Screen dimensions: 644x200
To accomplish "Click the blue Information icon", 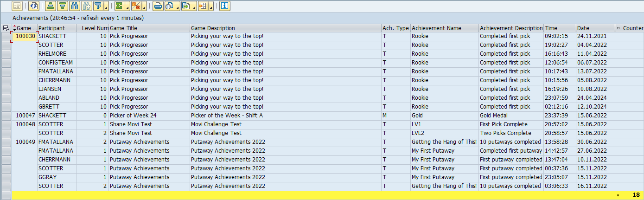I will click(225, 6).
